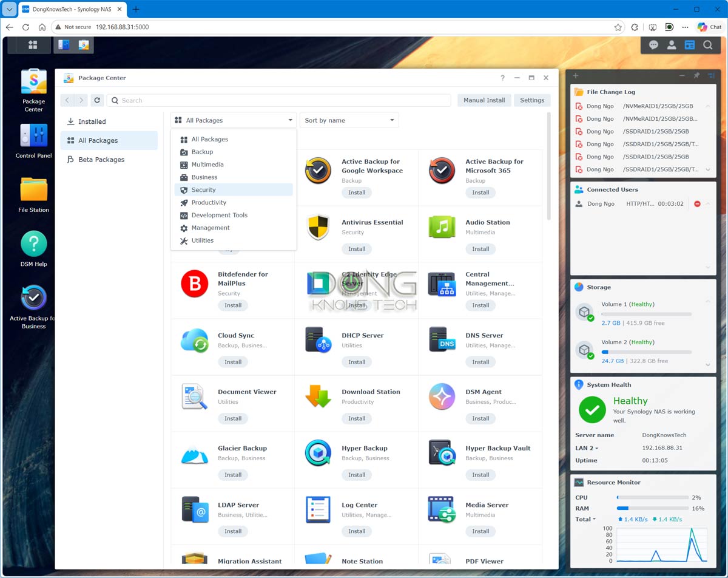Viewport: 728px width, 578px height.
Task: Select All Packages in the sidebar
Action: (x=109, y=140)
